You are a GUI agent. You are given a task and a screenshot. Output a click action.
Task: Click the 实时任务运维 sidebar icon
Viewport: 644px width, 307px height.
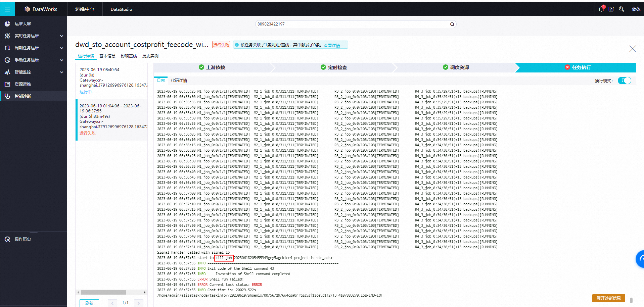tap(7, 36)
